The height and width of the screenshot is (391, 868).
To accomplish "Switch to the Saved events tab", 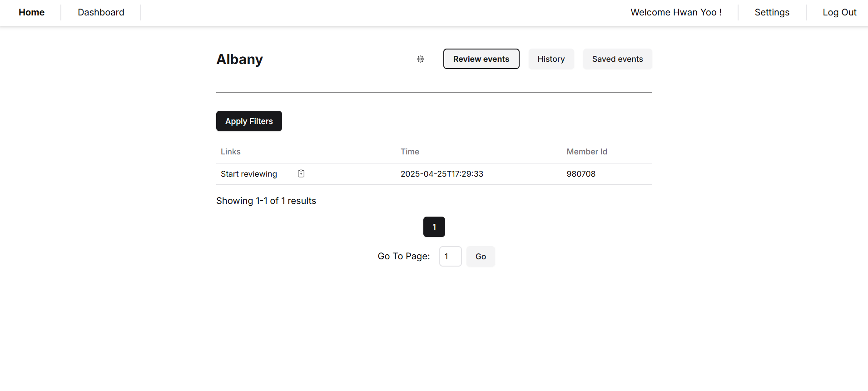I will point(617,59).
